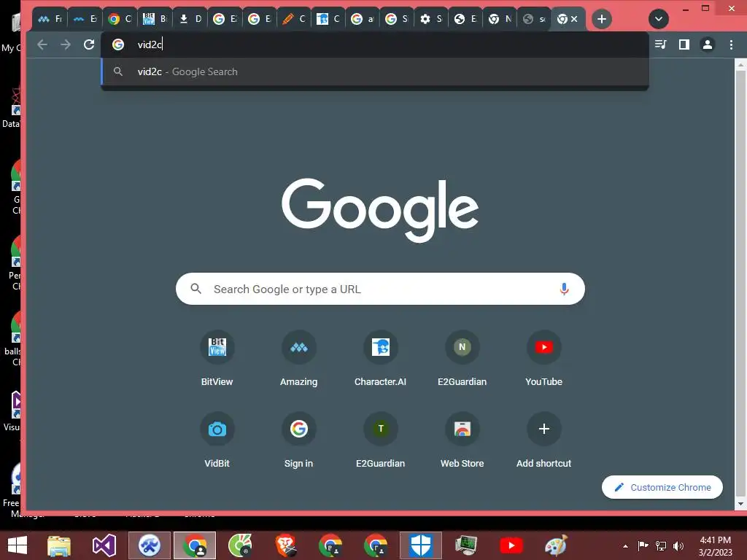747x560 pixels.
Task: Open Action Center flag tray icon
Action: [x=643, y=546]
